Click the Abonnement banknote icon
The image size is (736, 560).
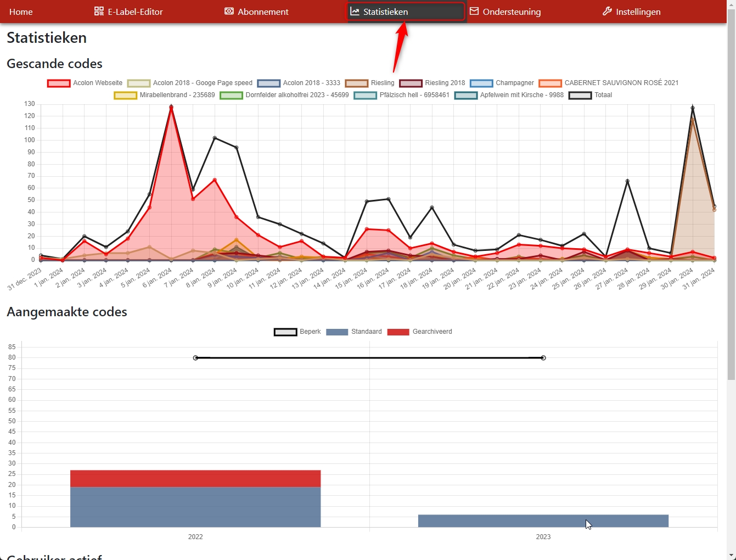pos(229,12)
